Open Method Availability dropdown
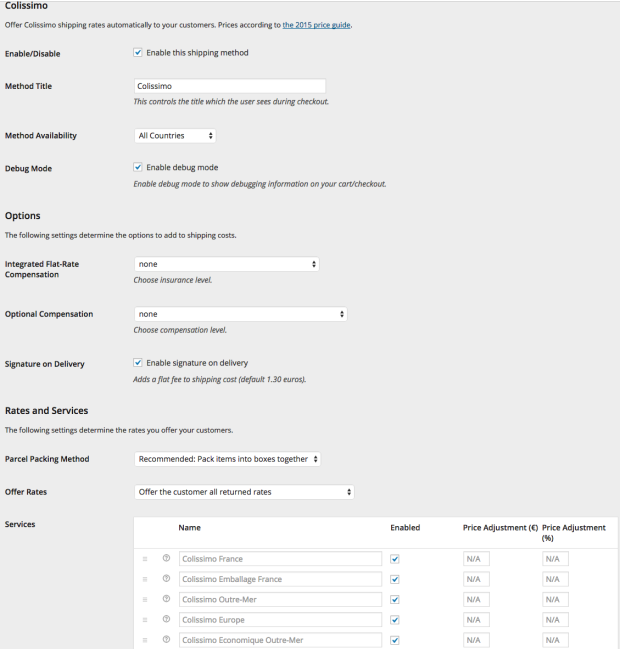 [x=175, y=136]
